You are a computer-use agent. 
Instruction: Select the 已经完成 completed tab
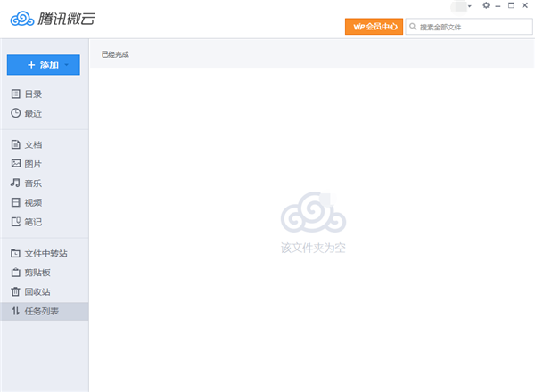(115, 54)
